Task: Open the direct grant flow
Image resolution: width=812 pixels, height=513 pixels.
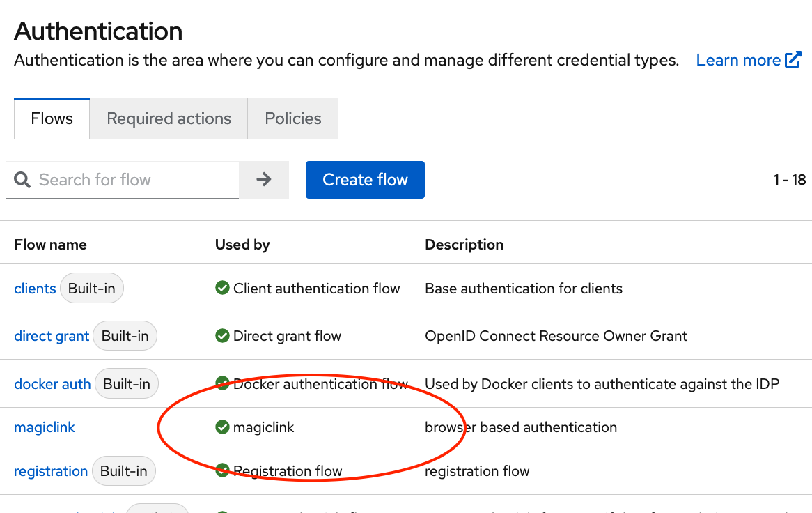Action: click(52, 335)
